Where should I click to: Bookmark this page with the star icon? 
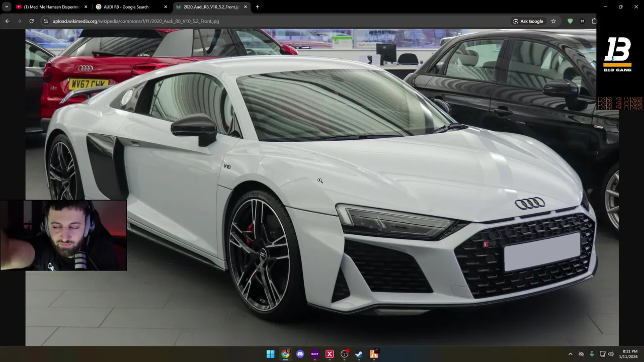click(553, 21)
